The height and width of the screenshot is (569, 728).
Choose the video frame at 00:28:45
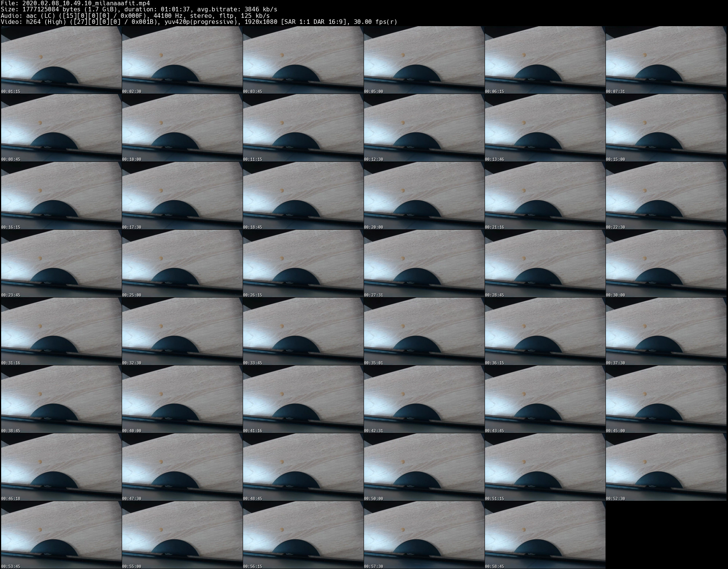(545, 263)
